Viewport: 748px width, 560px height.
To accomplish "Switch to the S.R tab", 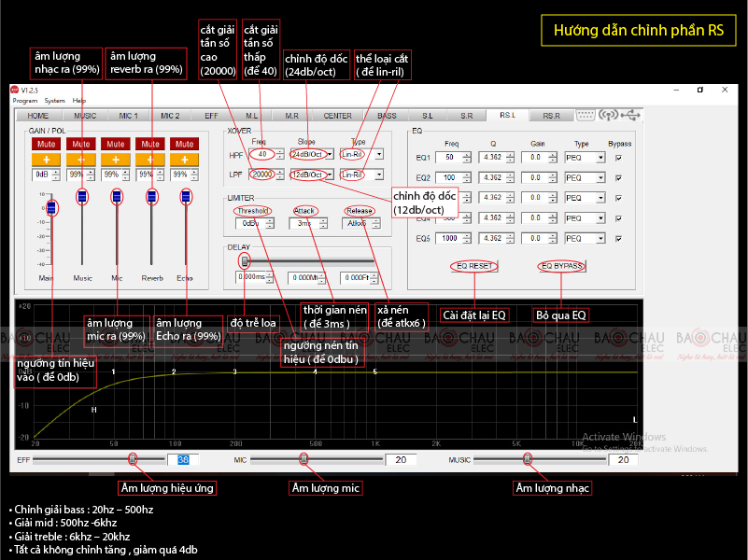I will [x=467, y=116].
